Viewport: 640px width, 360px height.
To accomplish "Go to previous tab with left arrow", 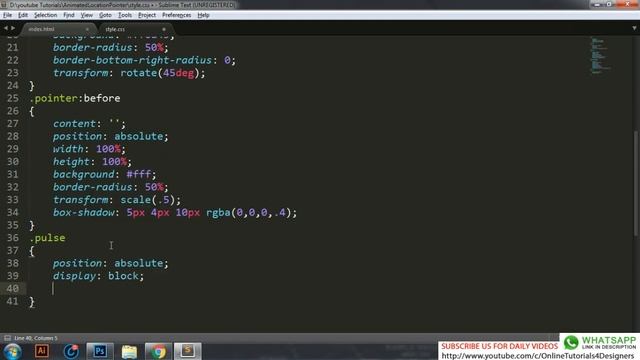I will point(6,28).
